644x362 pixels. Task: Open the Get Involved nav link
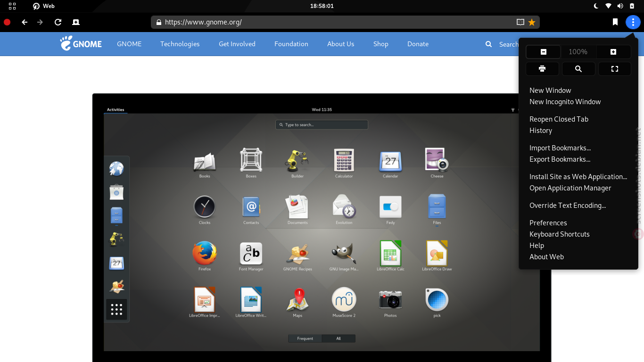coord(237,44)
